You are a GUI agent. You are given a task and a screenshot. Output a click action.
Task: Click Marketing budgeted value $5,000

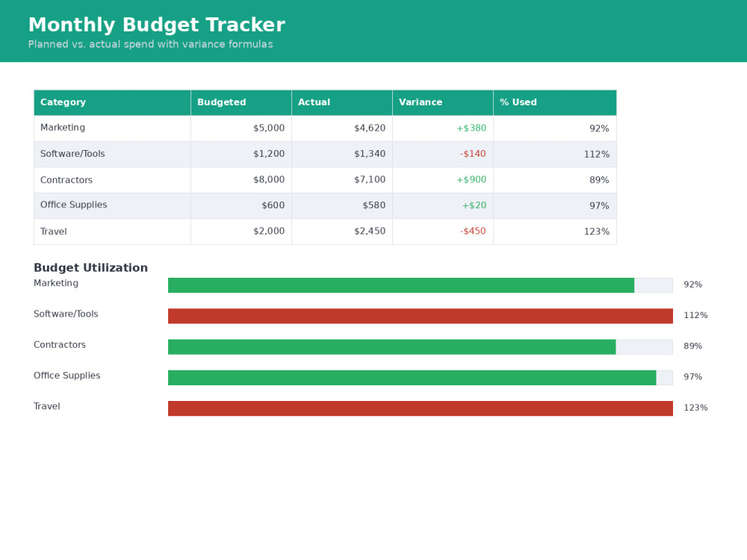click(x=241, y=128)
